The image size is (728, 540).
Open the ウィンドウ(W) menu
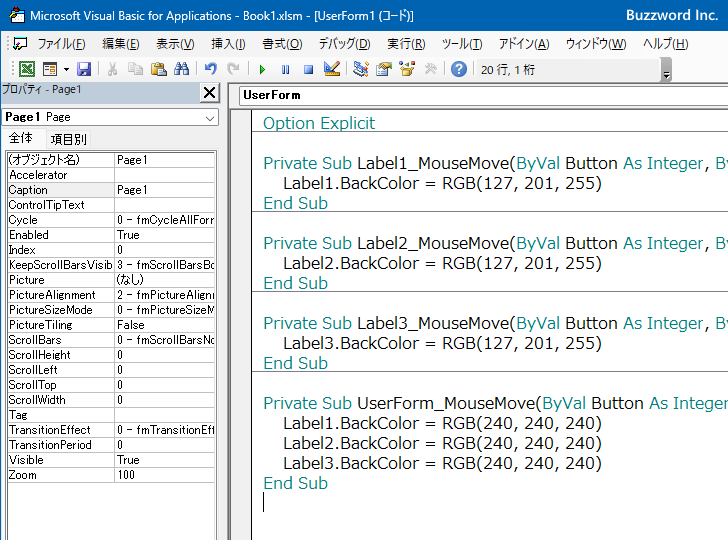click(596, 44)
